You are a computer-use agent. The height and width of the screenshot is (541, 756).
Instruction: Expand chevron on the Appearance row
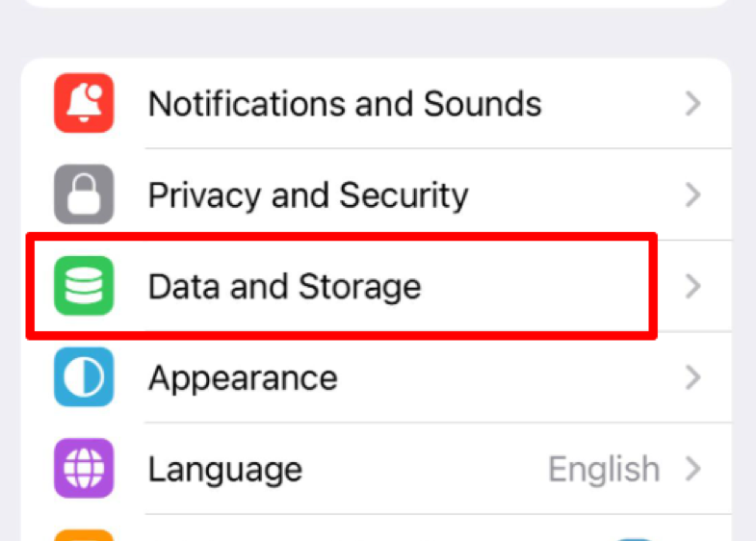click(692, 377)
